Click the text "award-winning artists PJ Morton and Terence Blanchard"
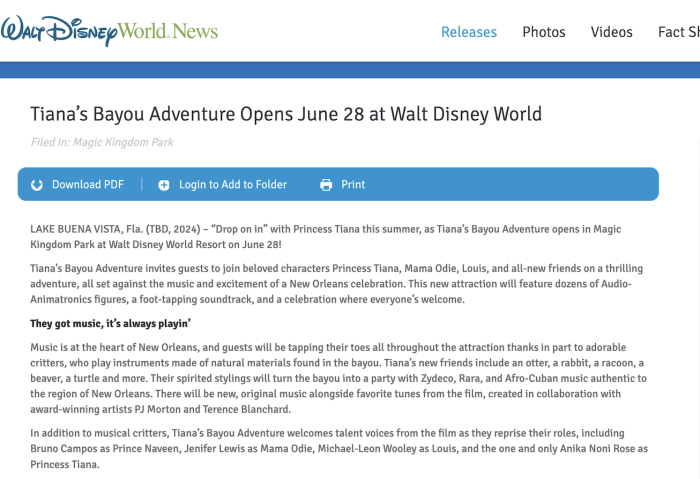Viewport: 700px width, 479px height. point(160,409)
